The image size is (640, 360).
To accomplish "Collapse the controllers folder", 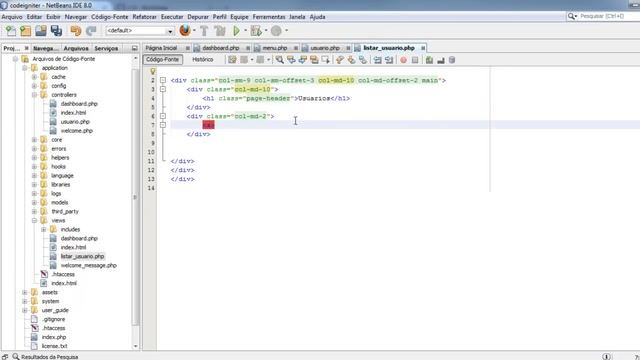I will pos(35,95).
